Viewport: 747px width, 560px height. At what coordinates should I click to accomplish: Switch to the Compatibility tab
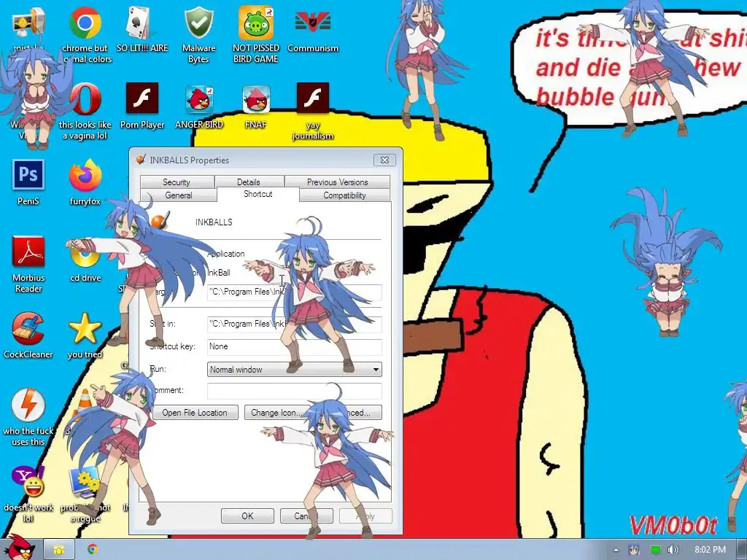[x=344, y=195]
